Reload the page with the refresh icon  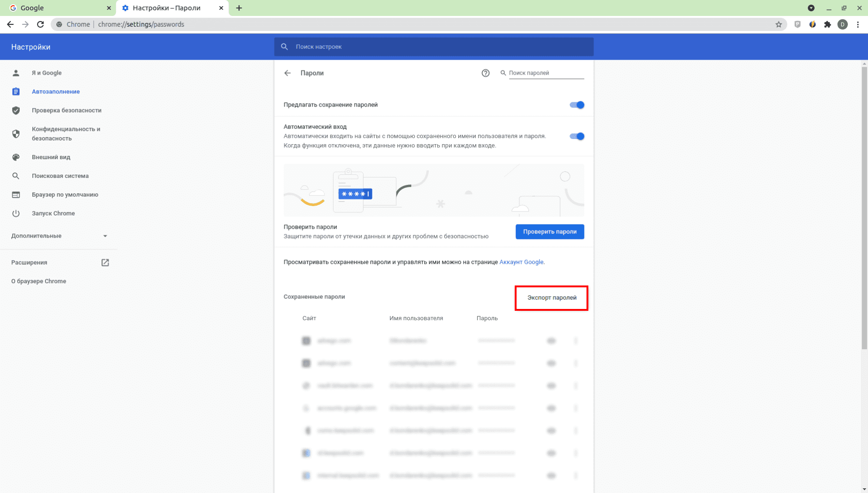[x=40, y=24]
